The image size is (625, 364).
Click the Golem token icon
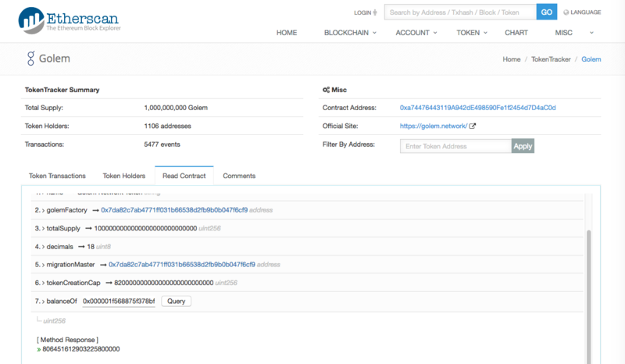[30, 59]
